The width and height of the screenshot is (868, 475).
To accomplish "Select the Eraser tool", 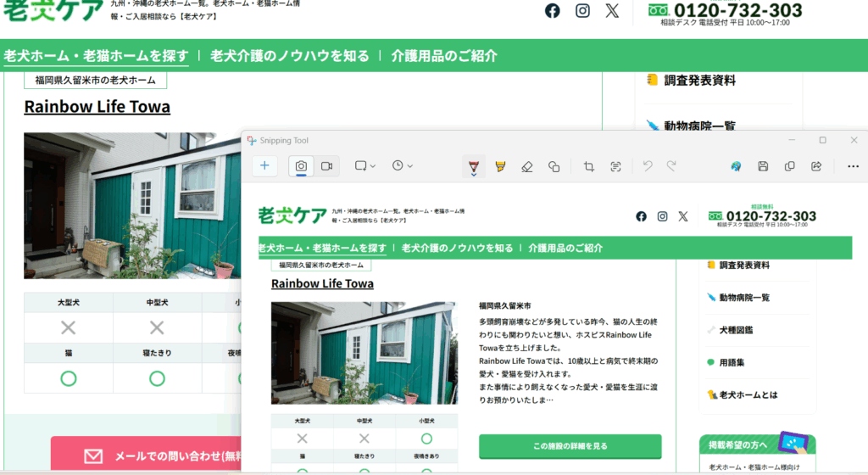I will tap(526, 167).
